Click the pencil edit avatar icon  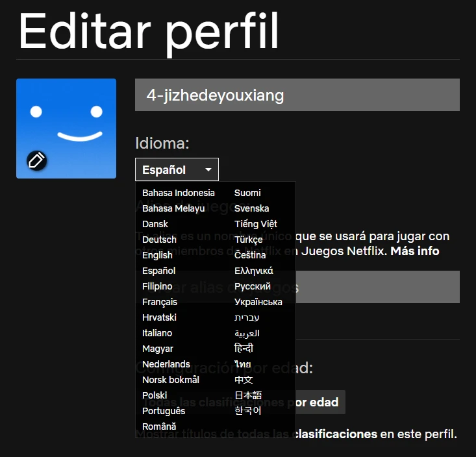click(37, 160)
